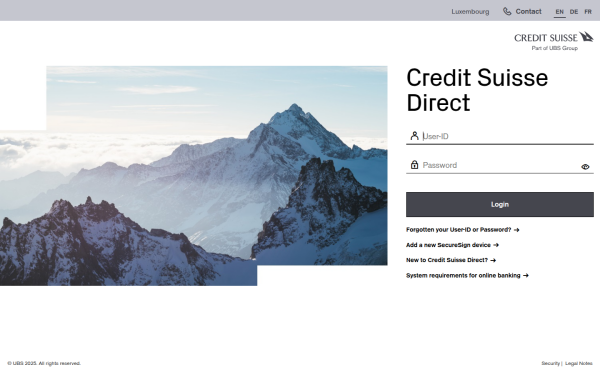Click the UBS 2025 copyright text

(x=44, y=364)
